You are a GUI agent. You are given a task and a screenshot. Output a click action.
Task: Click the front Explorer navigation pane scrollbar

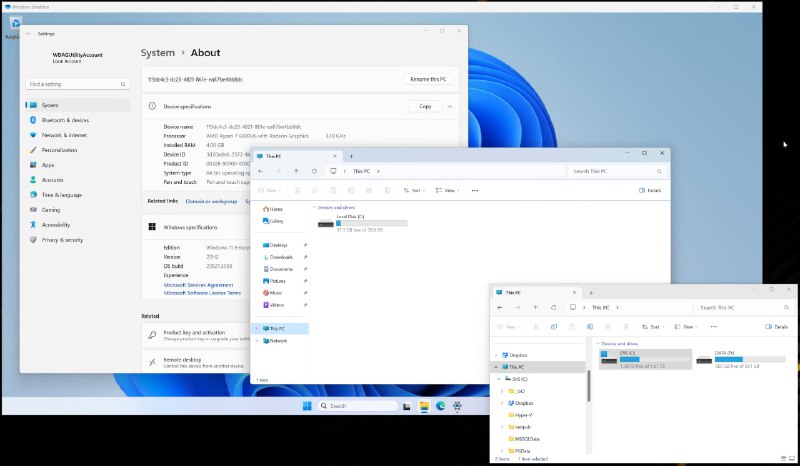588,386
